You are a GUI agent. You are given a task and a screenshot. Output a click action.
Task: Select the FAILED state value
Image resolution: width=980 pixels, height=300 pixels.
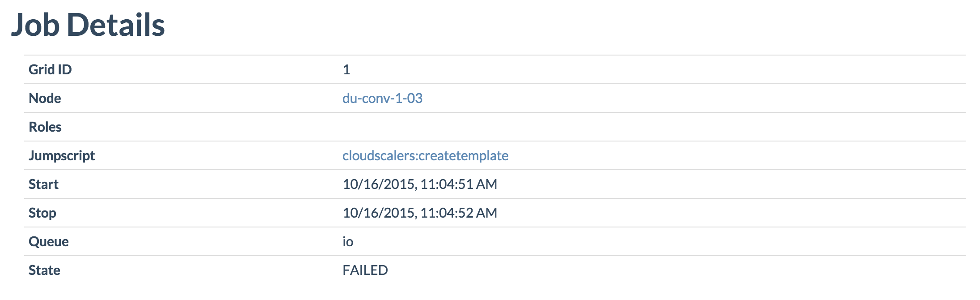point(365,270)
